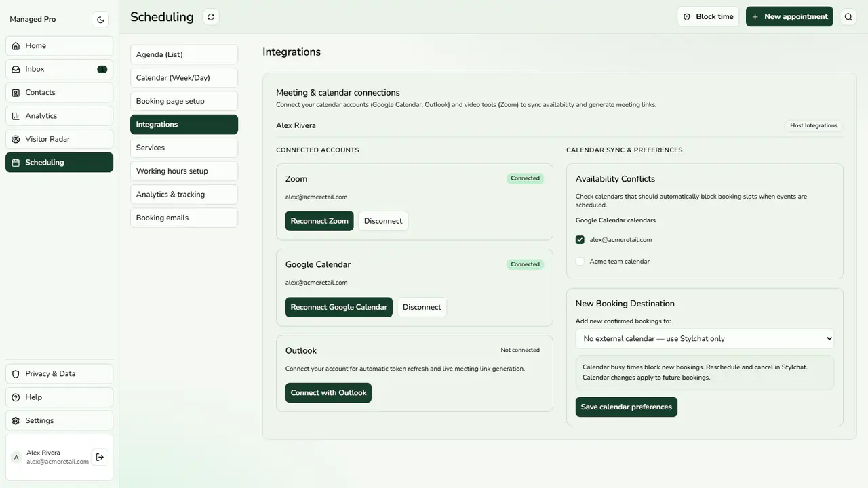This screenshot has width=868, height=488.
Task: Click the Zoom Connected status badge
Action: click(x=525, y=179)
